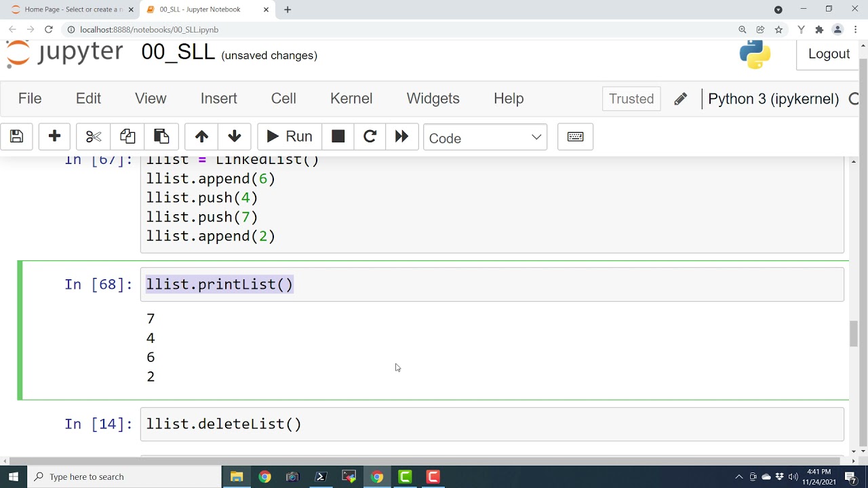This screenshot has width=868, height=488.
Task: Open command palette keyboard icon
Action: coord(575,137)
